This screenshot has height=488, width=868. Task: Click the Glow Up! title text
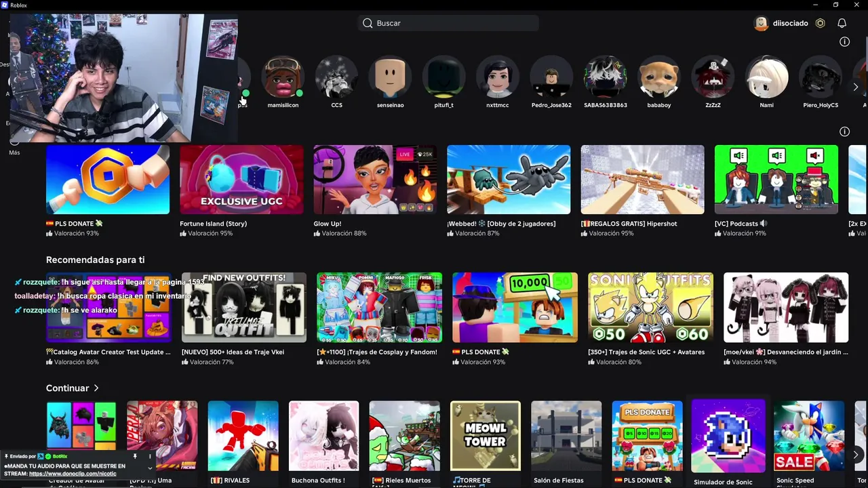[328, 224]
